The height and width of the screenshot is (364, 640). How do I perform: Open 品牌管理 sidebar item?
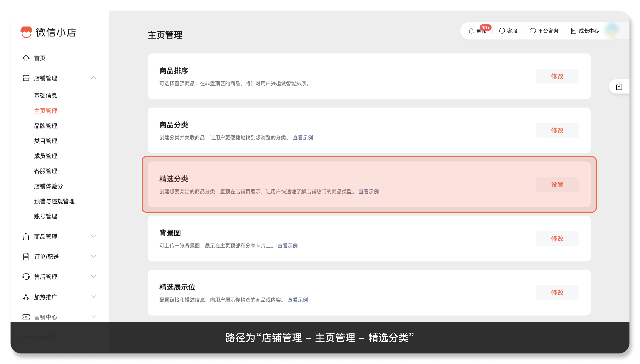(x=45, y=126)
